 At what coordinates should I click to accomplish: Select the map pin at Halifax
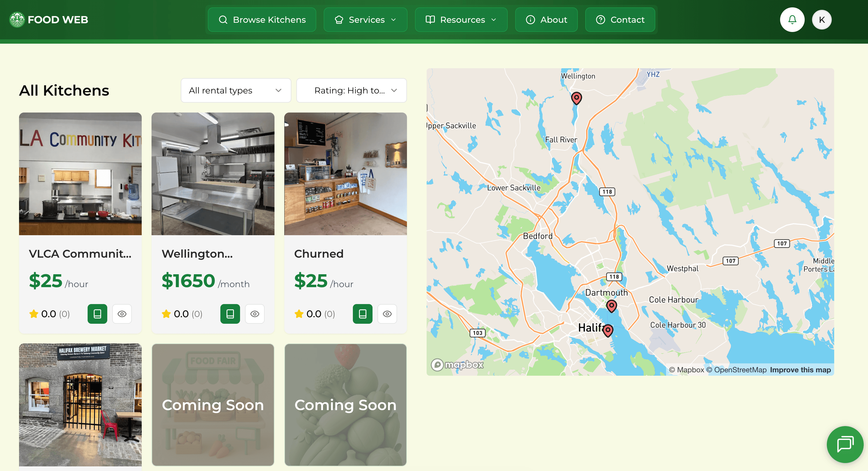click(608, 330)
